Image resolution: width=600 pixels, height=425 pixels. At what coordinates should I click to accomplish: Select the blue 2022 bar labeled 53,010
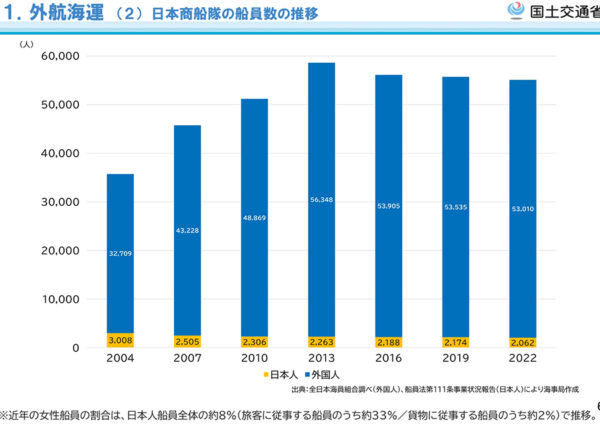click(522, 208)
